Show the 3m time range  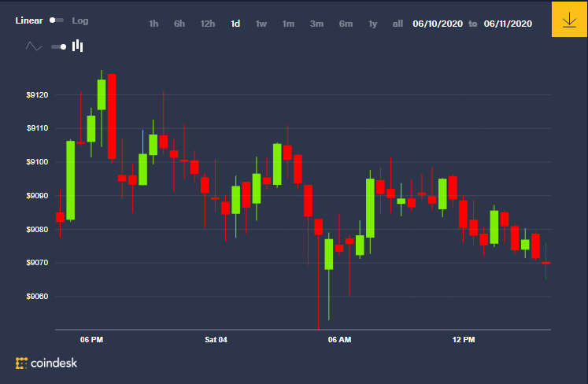click(x=316, y=24)
